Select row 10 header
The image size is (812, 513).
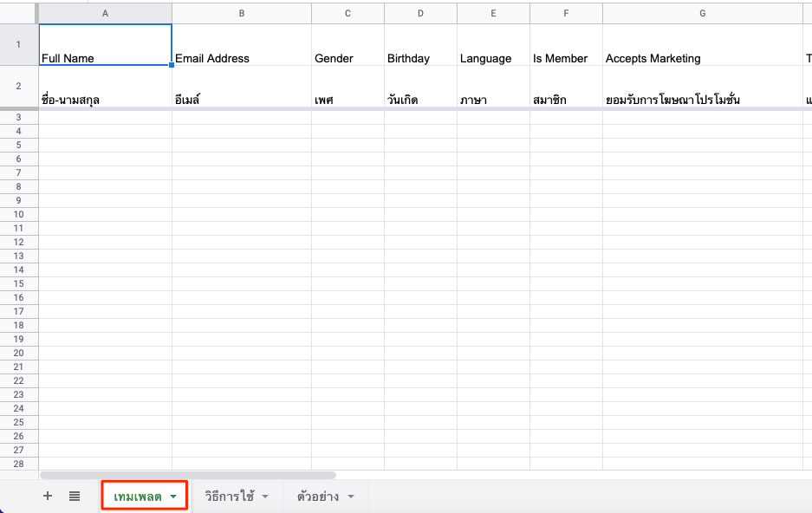(x=19, y=214)
